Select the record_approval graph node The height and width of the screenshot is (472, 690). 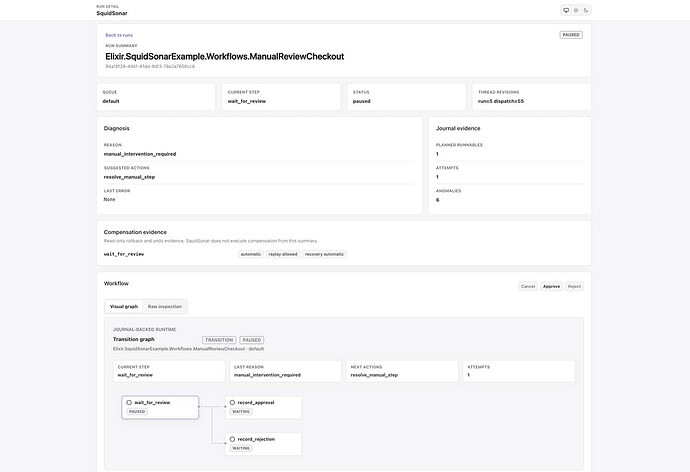[x=263, y=407]
